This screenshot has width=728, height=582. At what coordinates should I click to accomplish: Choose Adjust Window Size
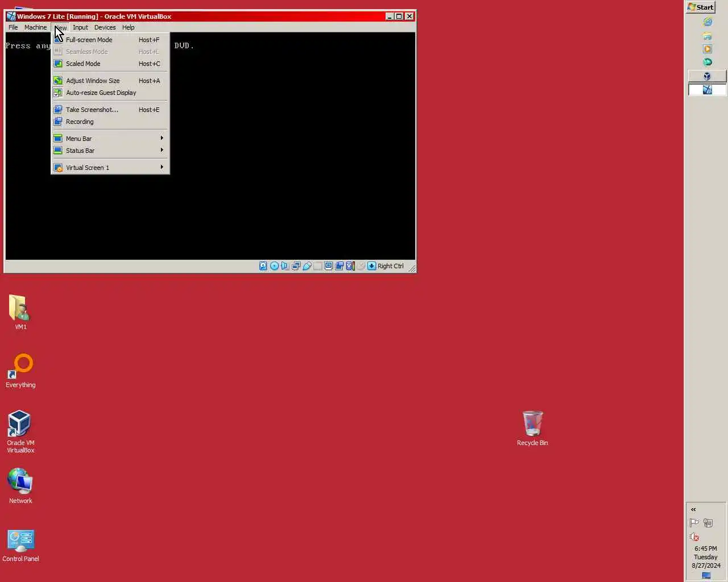tap(110, 81)
